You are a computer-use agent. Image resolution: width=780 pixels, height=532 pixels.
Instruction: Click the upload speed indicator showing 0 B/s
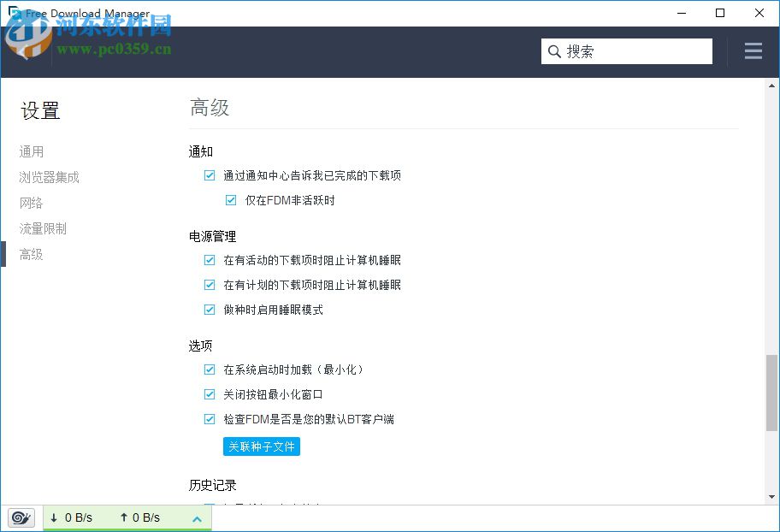[x=141, y=517]
